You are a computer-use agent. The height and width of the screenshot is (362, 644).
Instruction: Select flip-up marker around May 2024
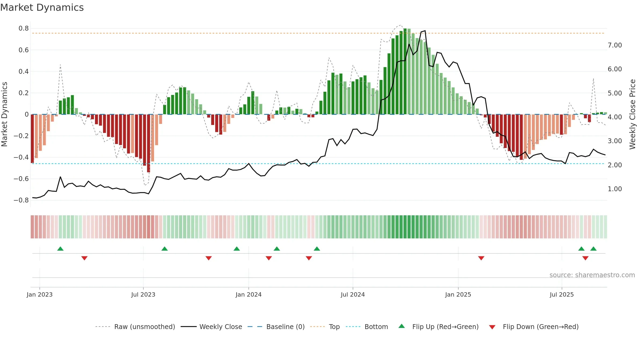[x=317, y=249]
